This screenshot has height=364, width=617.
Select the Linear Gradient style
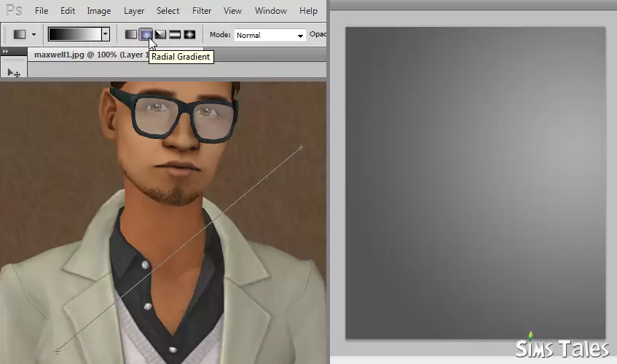click(131, 35)
